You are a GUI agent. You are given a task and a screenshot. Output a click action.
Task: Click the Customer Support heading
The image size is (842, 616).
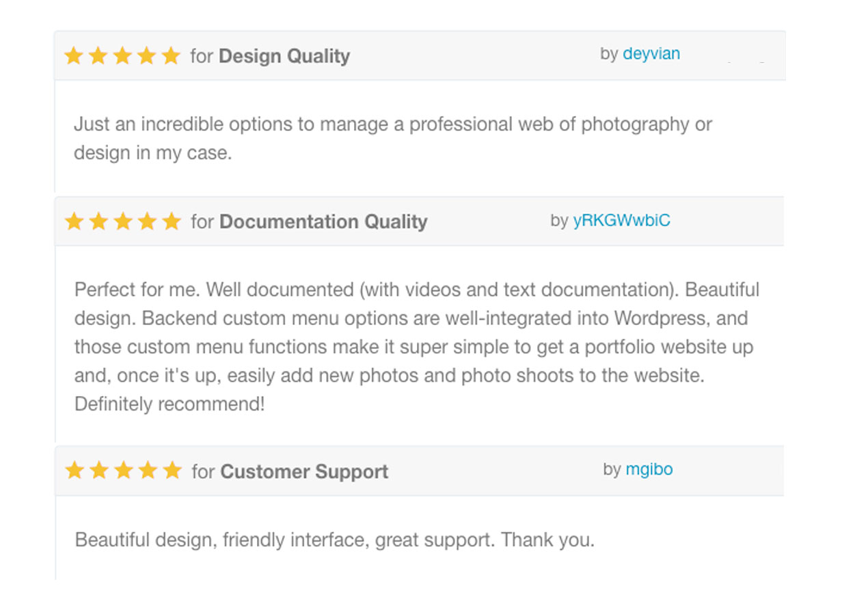[x=304, y=471]
